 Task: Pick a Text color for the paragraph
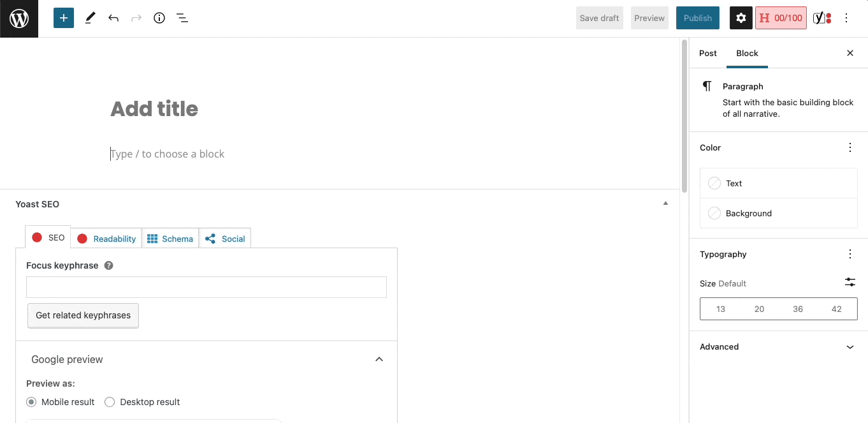734,183
